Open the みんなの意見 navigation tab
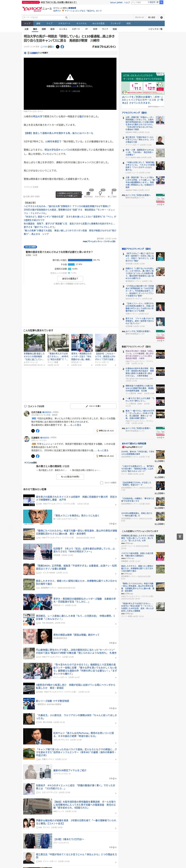The width and height of the screenshot is (186, 868). click(99, 24)
